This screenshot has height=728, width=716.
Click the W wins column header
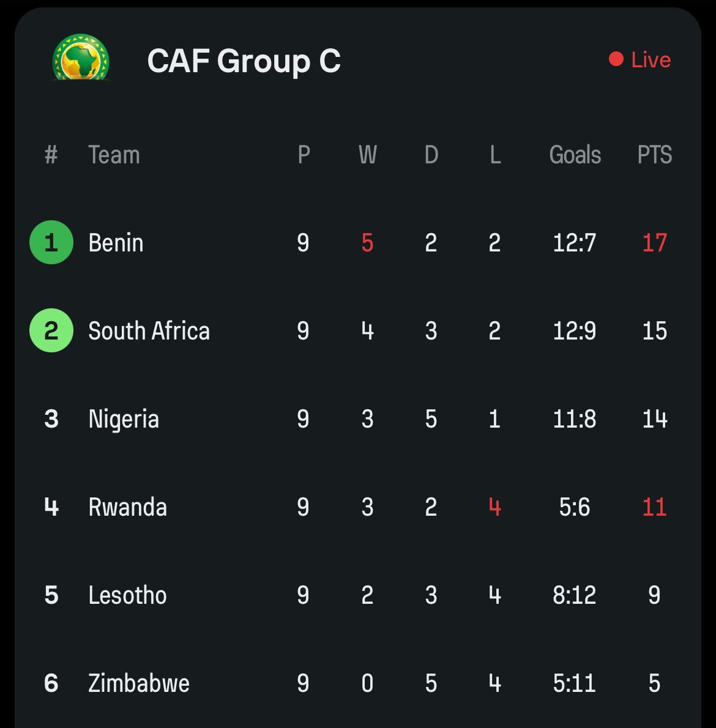367,155
